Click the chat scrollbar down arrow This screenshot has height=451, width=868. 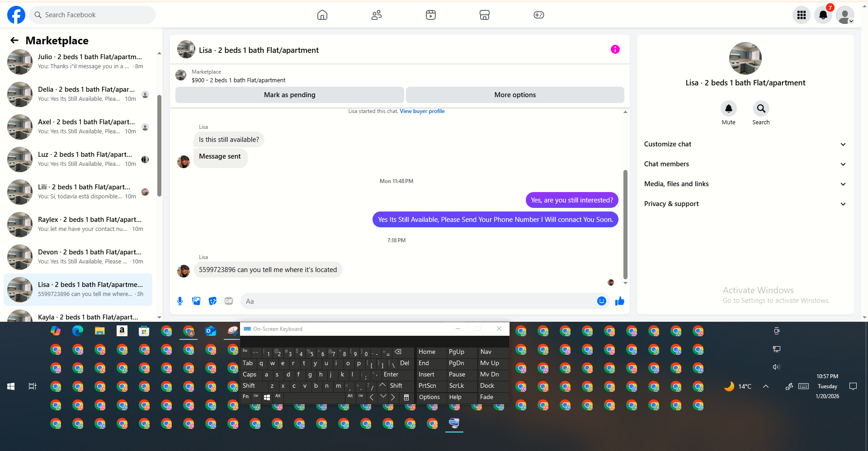625,283
